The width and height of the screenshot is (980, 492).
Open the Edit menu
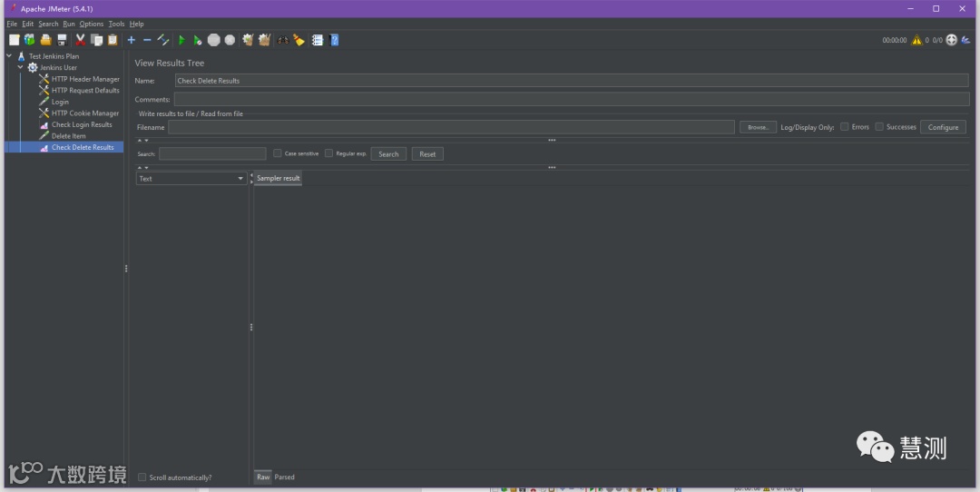click(x=27, y=24)
